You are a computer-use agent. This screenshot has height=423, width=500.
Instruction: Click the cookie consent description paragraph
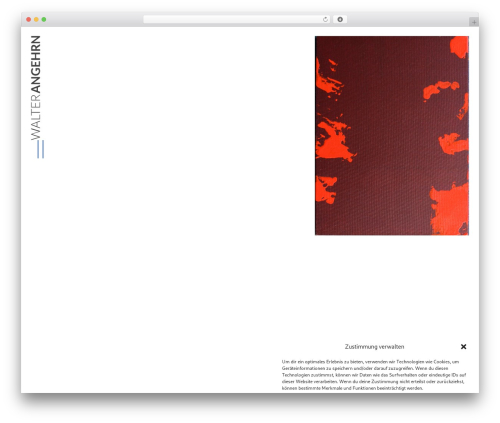(x=374, y=375)
